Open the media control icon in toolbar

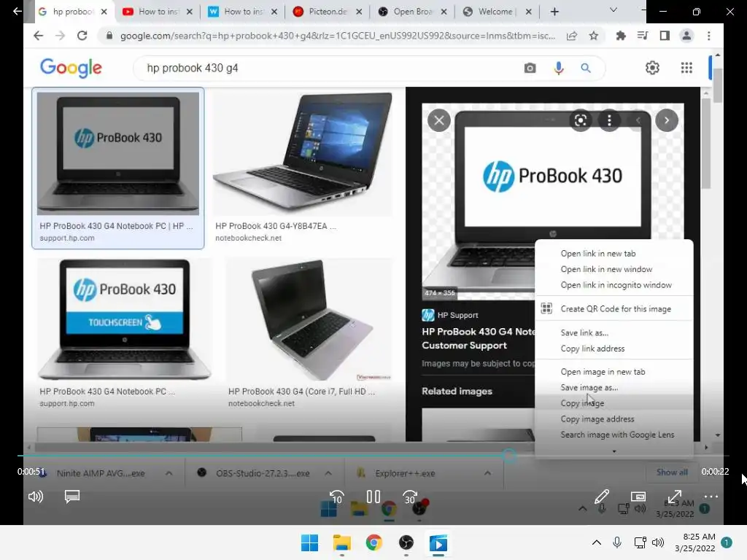tap(643, 36)
